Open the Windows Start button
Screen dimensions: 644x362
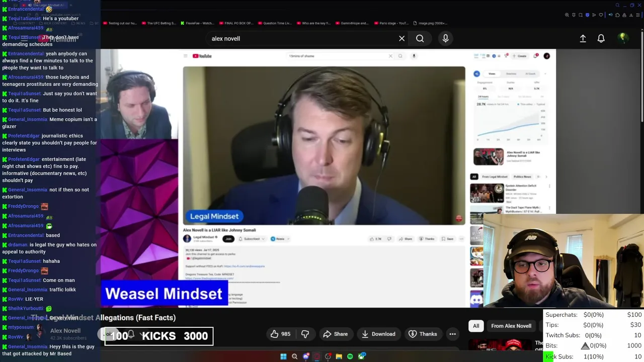tap(283, 356)
